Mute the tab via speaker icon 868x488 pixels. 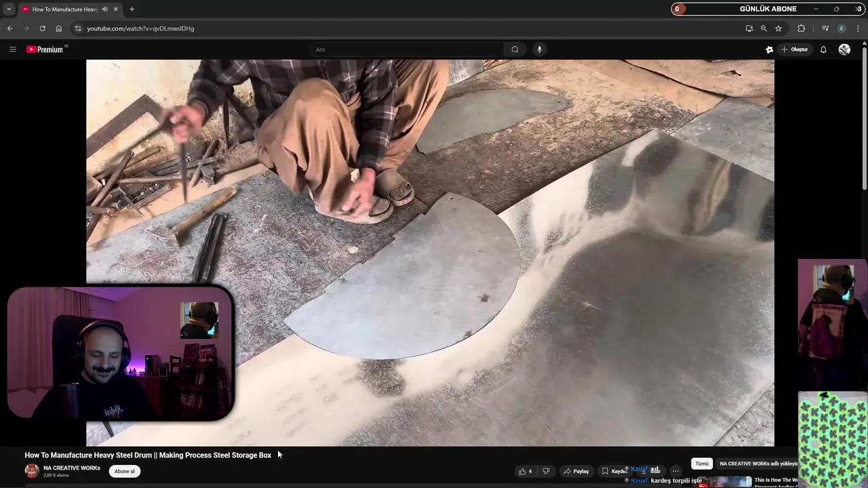pyautogui.click(x=104, y=9)
